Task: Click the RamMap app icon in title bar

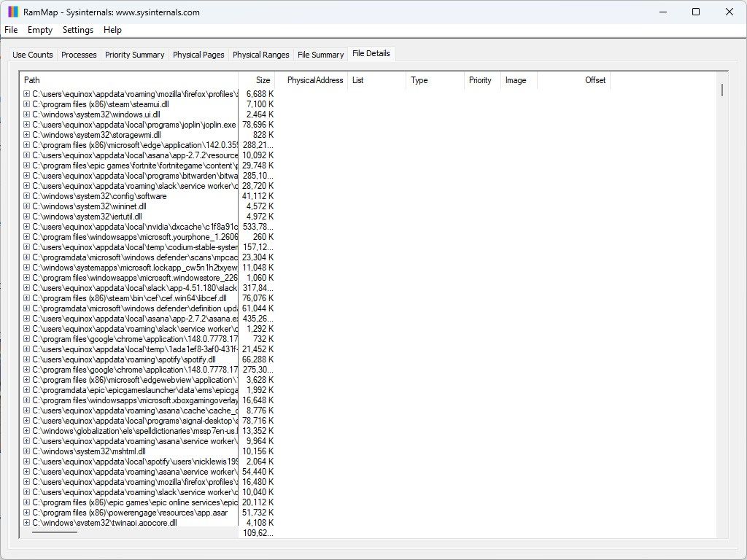Action: (x=13, y=12)
